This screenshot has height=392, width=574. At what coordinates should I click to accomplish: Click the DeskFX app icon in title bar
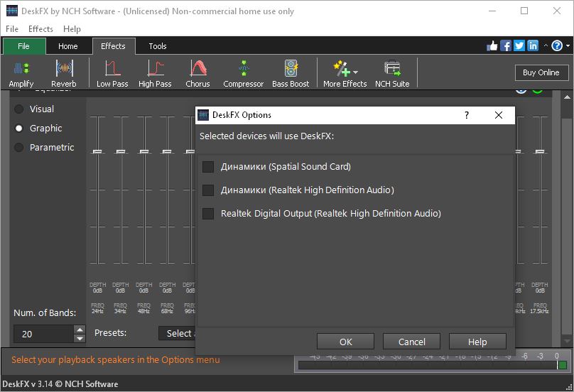point(12,11)
